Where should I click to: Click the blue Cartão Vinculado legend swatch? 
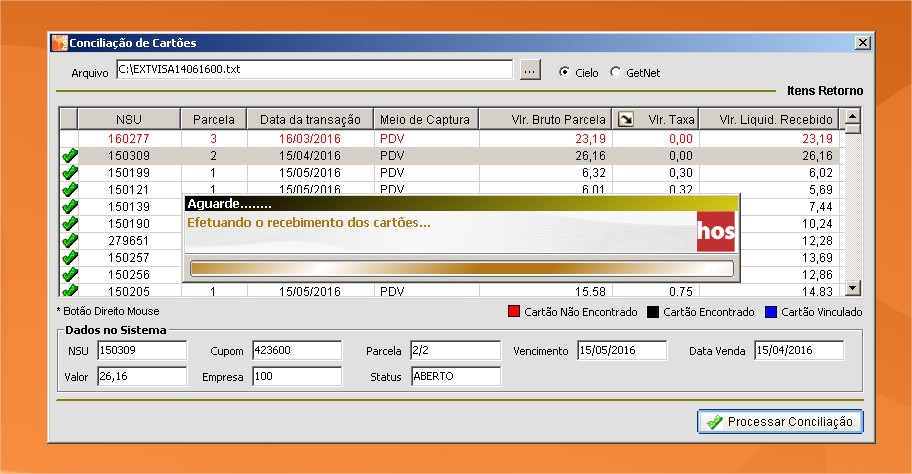pos(771,312)
